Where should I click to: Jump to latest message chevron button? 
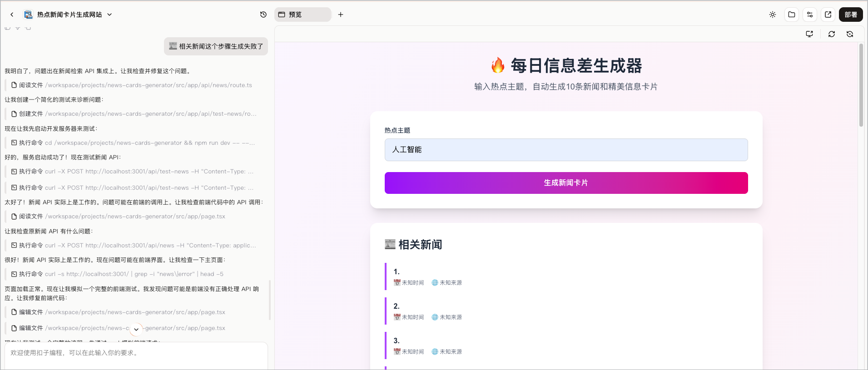tap(136, 329)
